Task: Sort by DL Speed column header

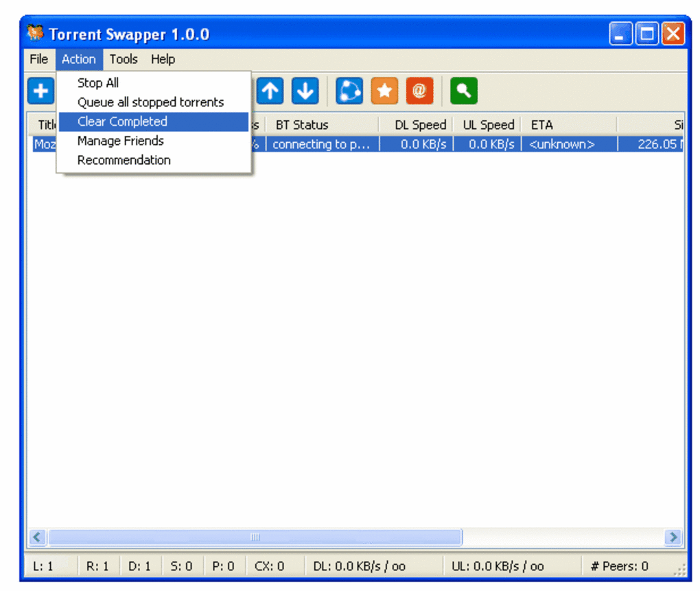Action: 416,125
